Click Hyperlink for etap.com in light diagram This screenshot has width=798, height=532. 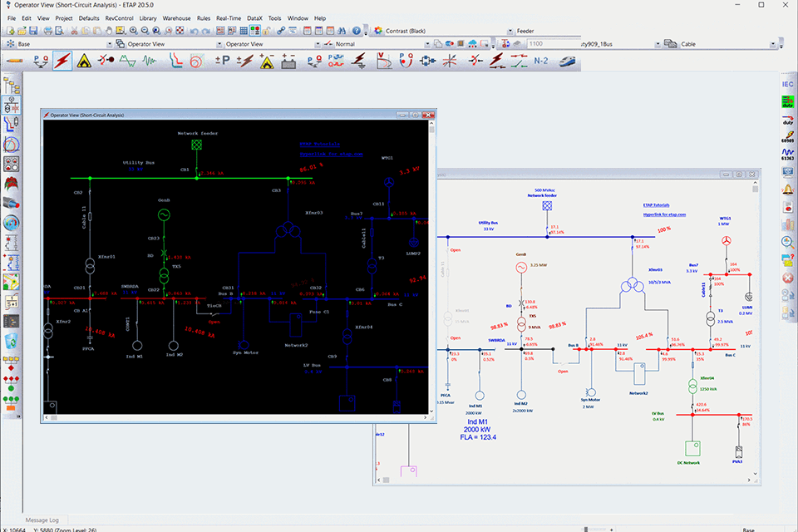point(664,214)
